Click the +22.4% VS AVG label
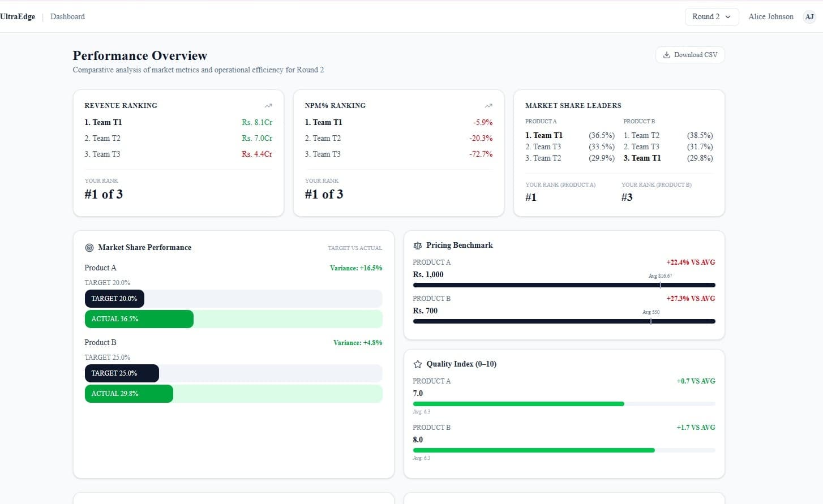Image resolution: width=823 pixels, height=504 pixels. point(691,262)
